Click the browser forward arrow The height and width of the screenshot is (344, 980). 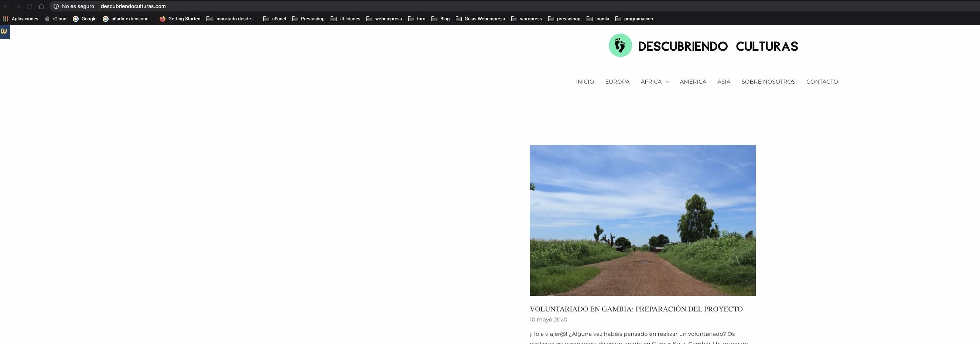tap(17, 6)
